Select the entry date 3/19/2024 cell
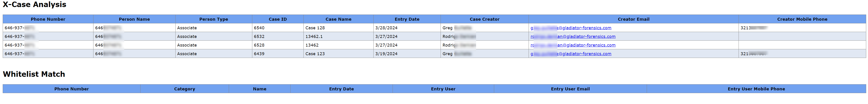This screenshot has width=868, height=104. 386,54
